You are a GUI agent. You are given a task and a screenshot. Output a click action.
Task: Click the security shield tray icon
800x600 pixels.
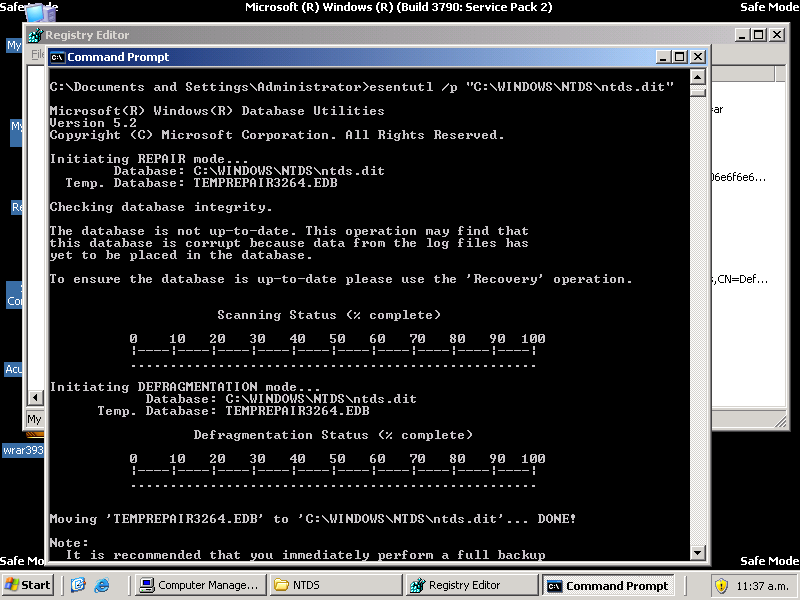(721, 585)
